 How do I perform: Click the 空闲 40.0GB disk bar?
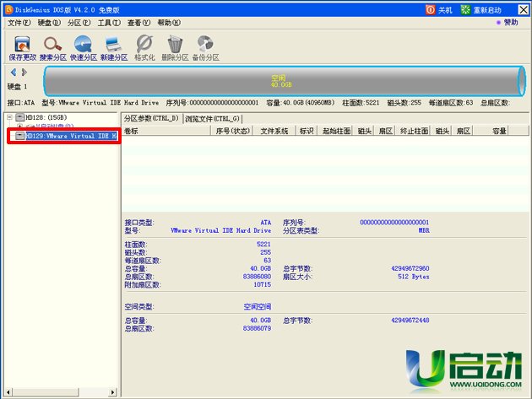point(285,81)
